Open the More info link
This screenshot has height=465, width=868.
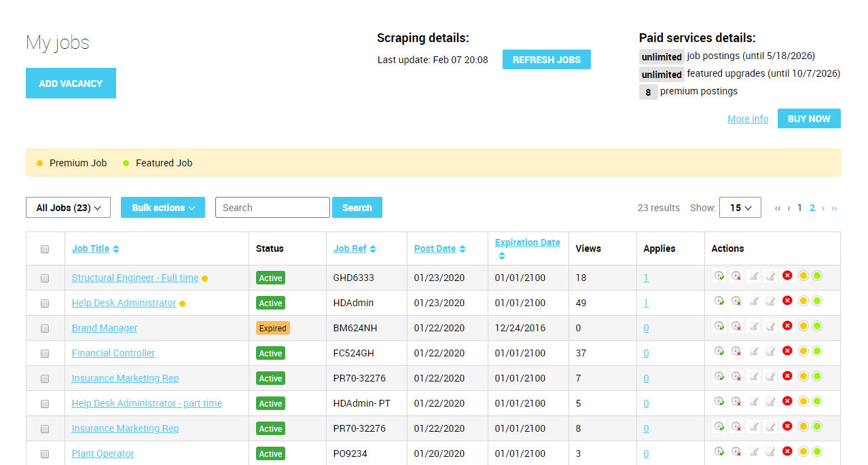pos(748,119)
